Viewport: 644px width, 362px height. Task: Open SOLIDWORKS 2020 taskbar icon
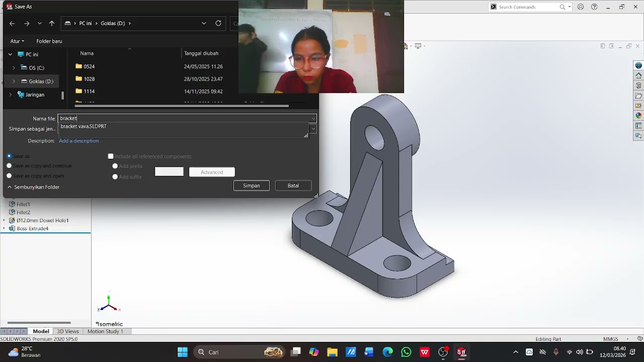461,352
